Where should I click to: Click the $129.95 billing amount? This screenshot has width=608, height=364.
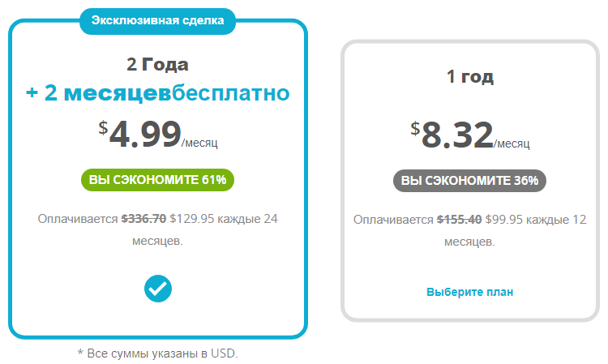coord(192,219)
